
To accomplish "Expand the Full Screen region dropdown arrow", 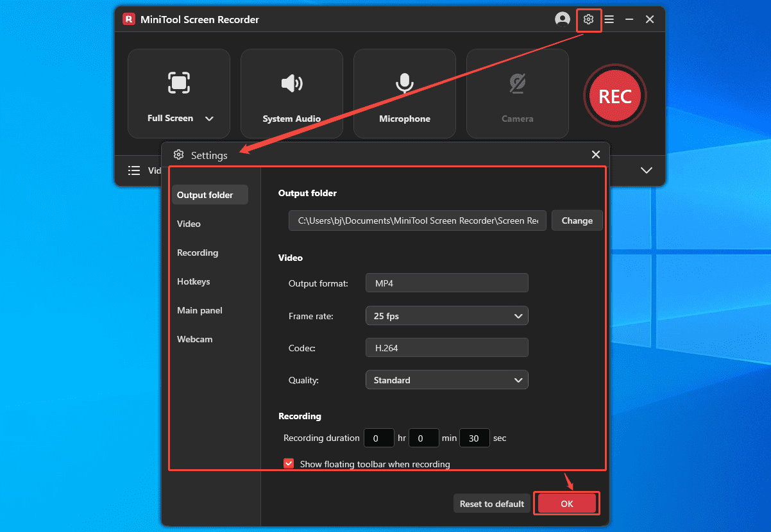I will pos(209,119).
